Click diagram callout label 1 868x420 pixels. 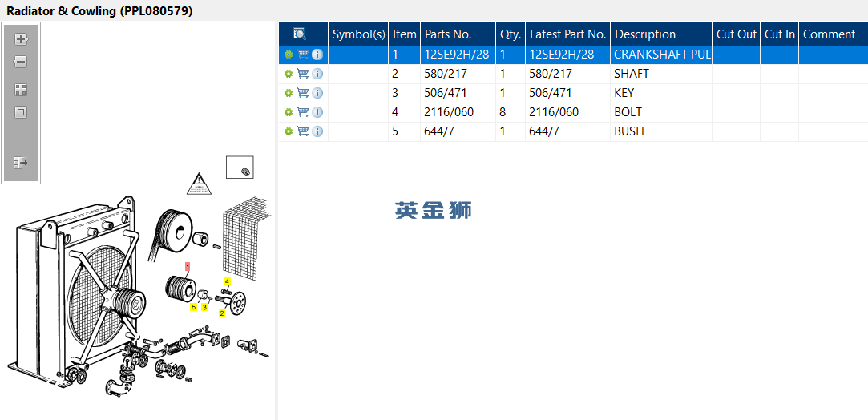point(188,266)
